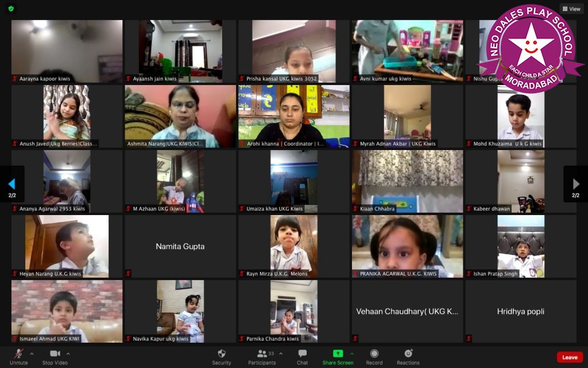Click muted mic icon beside Ishan Pratap Singh
The image size is (588, 368).
[469, 273]
